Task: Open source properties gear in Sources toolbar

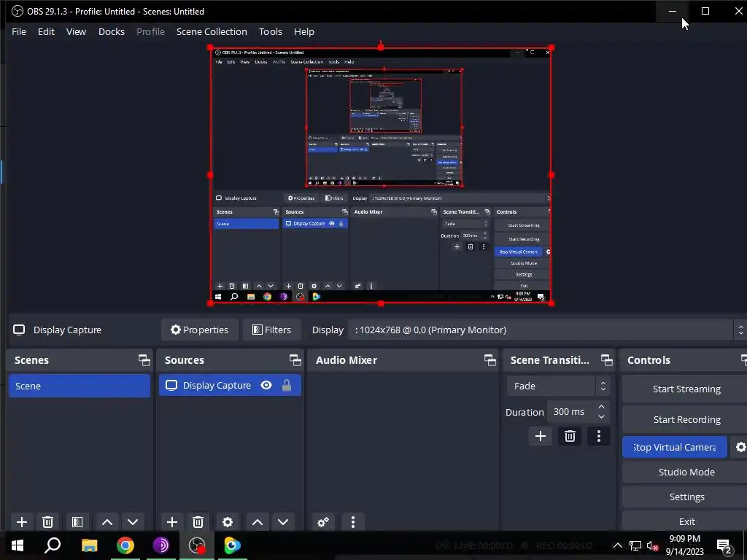Action: (228, 522)
